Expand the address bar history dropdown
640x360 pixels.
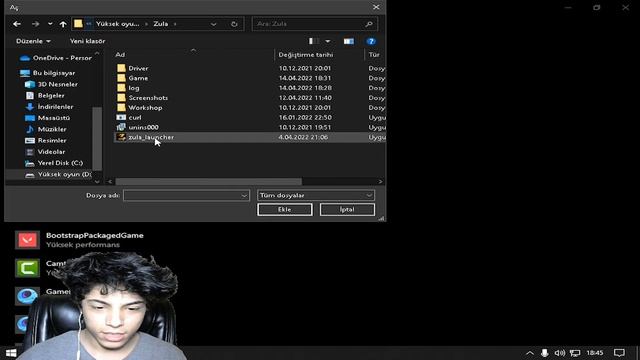[213, 24]
